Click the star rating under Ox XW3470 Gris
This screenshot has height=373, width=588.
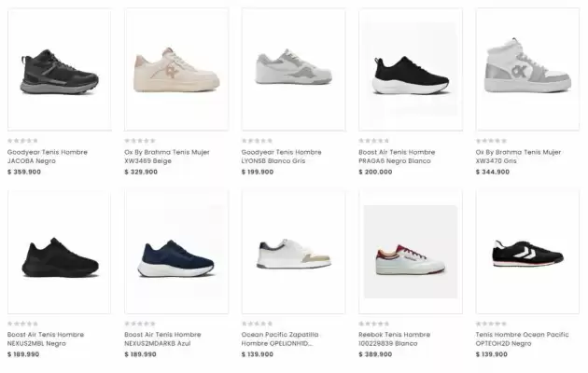tap(491, 141)
